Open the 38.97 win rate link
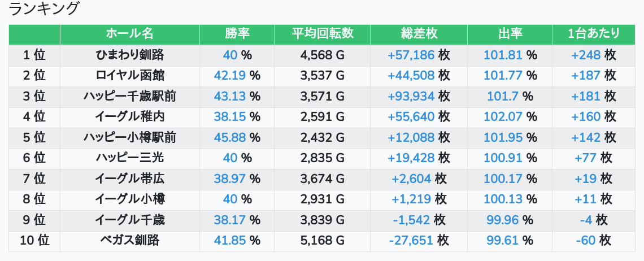 pos(230,179)
